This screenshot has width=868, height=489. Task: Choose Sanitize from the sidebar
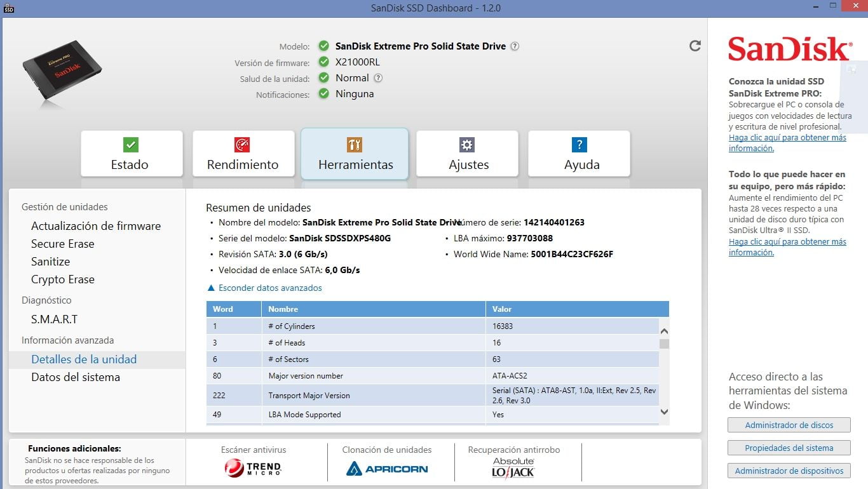(x=50, y=262)
